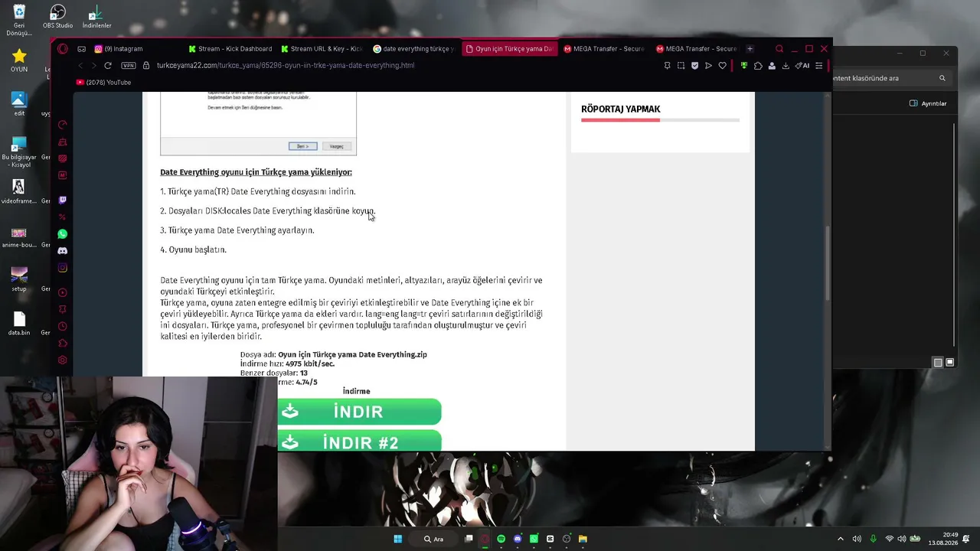
Task: Click the Vazgeç button in the installer image
Action: (x=337, y=146)
